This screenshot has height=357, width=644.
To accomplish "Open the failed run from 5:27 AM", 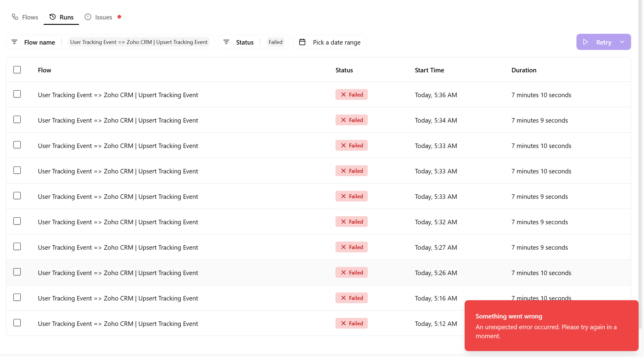I will 118,247.
